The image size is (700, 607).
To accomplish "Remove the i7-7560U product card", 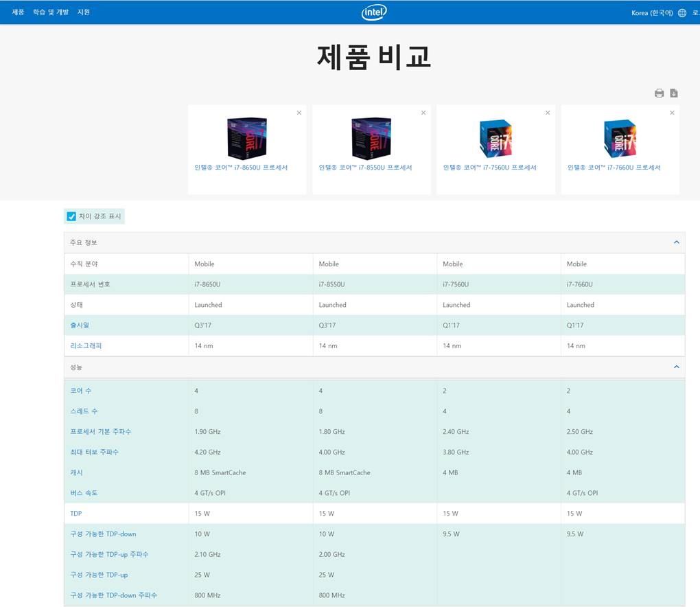I will pyautogui.click(x=548, y=113).
